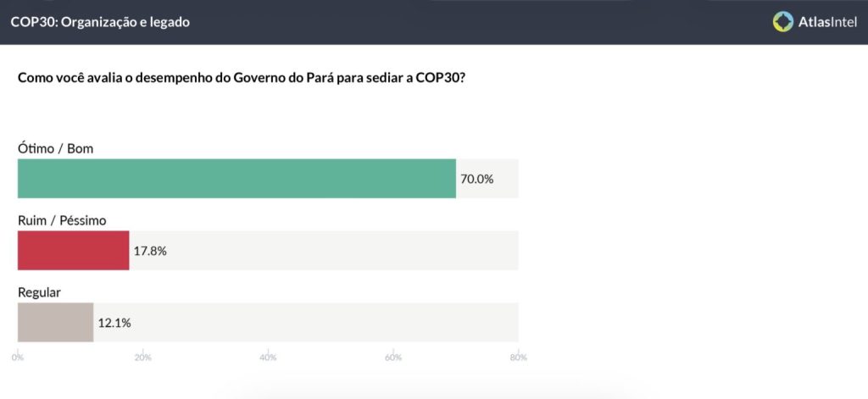Click the 60% axis tick label
This screenshot has width=868, height=399.
point(393,357)
